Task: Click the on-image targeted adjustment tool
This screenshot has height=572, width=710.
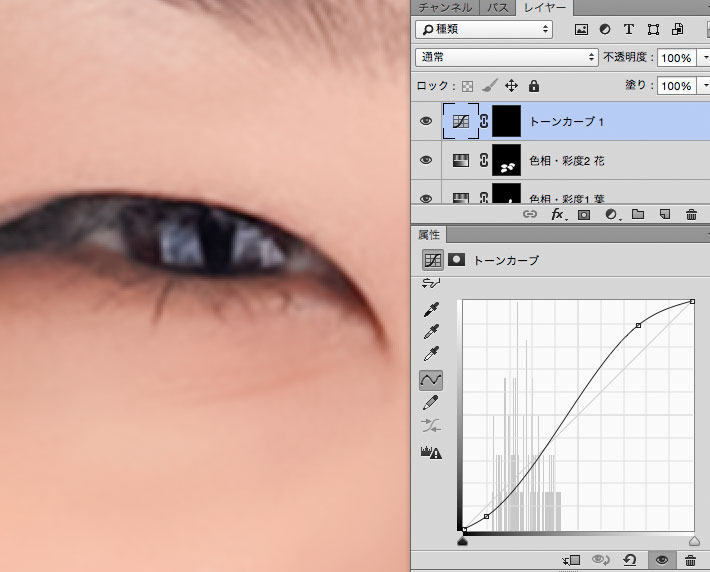Action: point(432,285)
